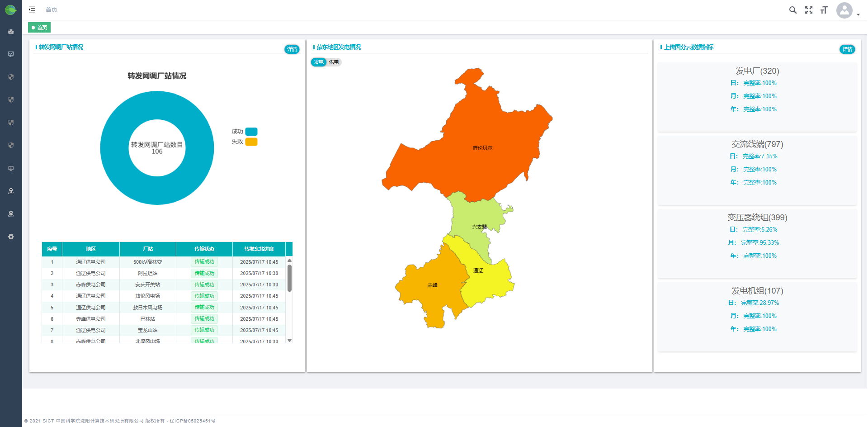Collapse the sidebar with the hamburger icon
Screen dimensions: 868x427
click(x=32, y=9)
